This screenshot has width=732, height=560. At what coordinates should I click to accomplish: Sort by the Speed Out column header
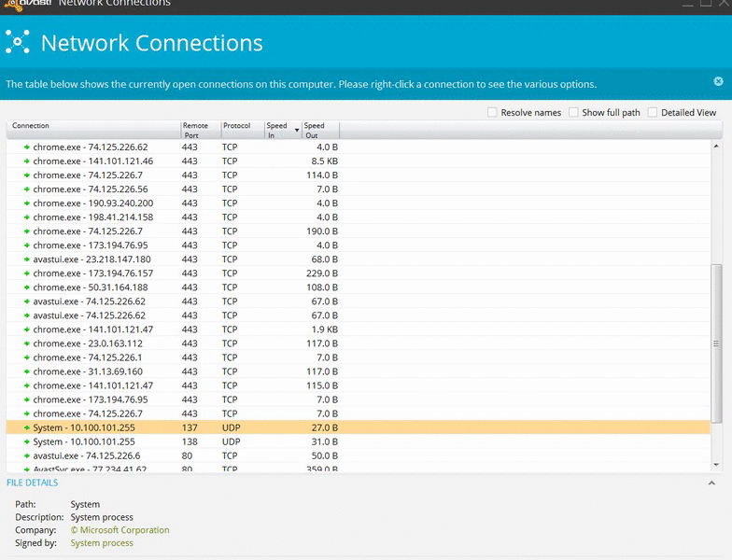(321, 131)
